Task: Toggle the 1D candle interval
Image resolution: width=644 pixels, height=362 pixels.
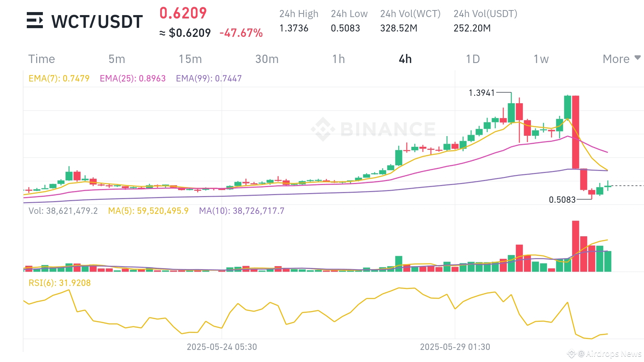Action: point(473,59)
